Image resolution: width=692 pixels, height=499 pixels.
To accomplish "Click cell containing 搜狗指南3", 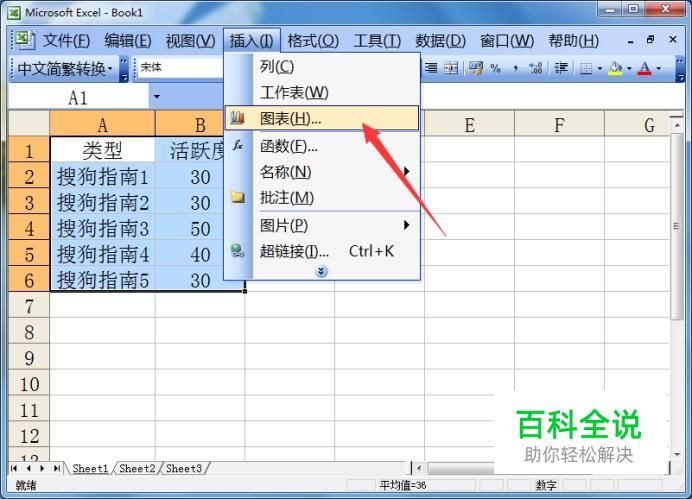I will point(102,228).
